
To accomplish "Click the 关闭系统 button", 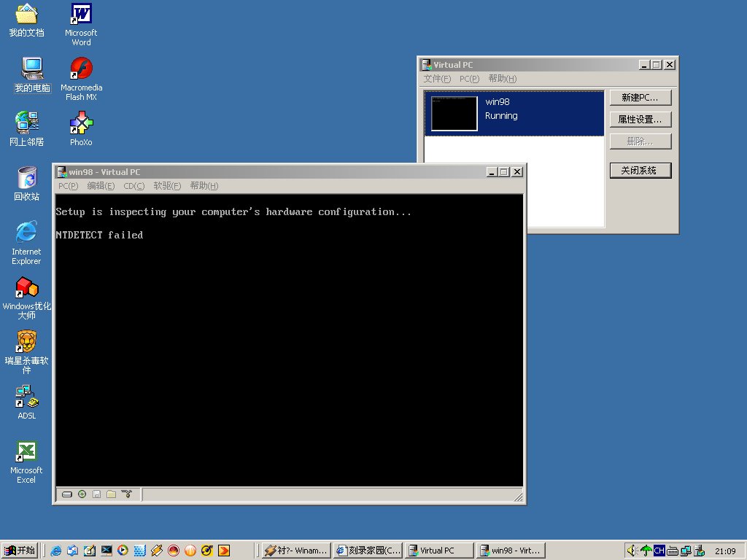I will pyautogui.click(x=640, y=171).
